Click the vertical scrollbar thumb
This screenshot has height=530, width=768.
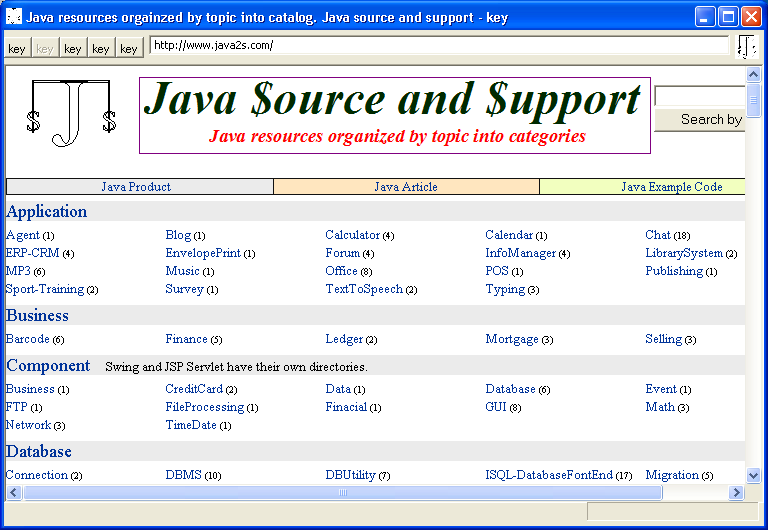tap(753, 100)
